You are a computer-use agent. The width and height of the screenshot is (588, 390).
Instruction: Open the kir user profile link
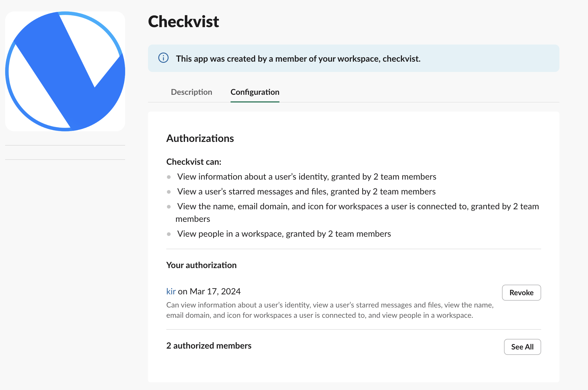click(x=171, y=291)
